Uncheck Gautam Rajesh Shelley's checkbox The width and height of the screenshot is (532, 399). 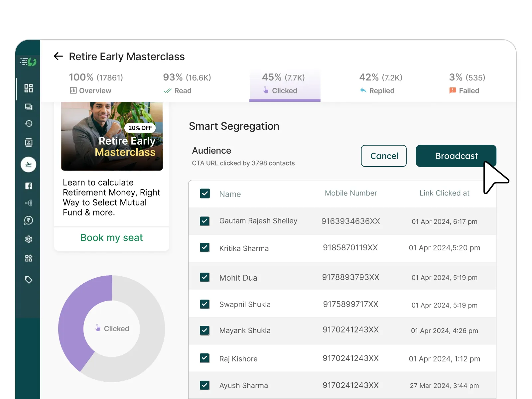(x=205, y=221)
